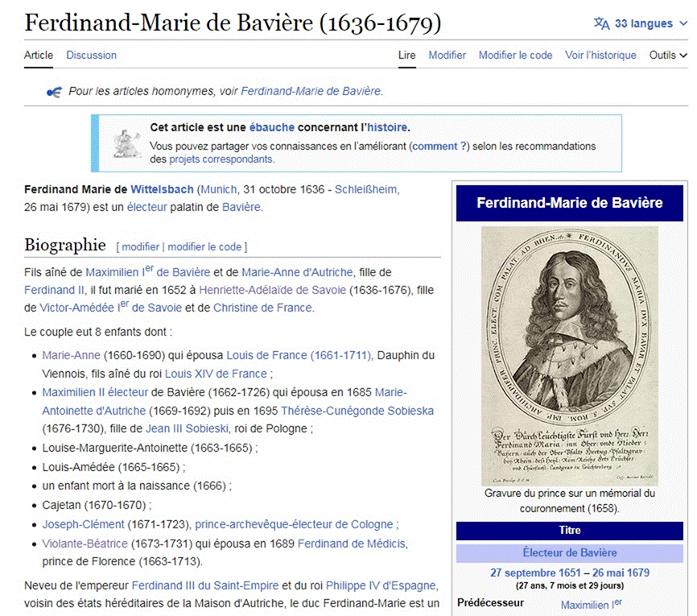The image size is (697, 616).
Task: View the Voir l'historique tab
Action: click(600, 55)
